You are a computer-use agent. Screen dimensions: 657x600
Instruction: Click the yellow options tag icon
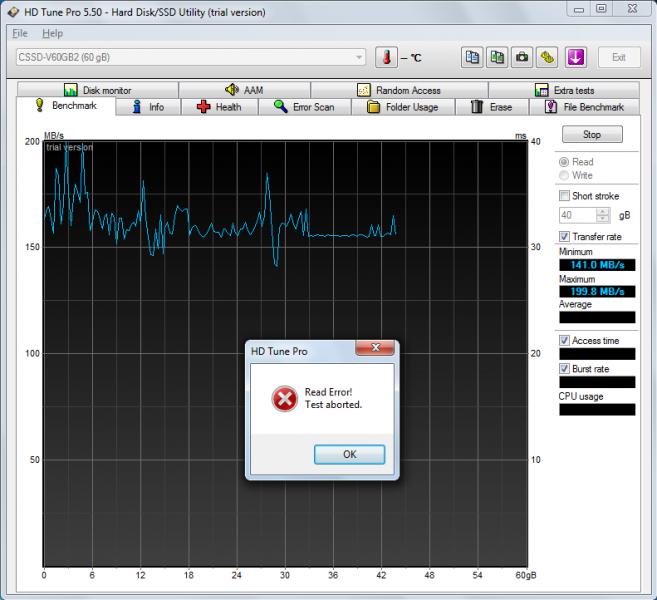[x=548, y=58]
